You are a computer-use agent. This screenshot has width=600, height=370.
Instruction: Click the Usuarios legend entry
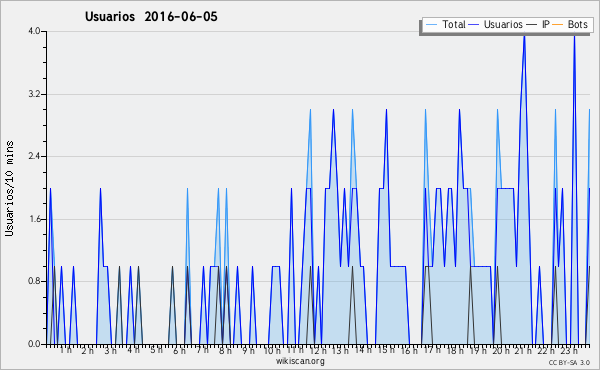pyautogui.click(x=496, y=25)
